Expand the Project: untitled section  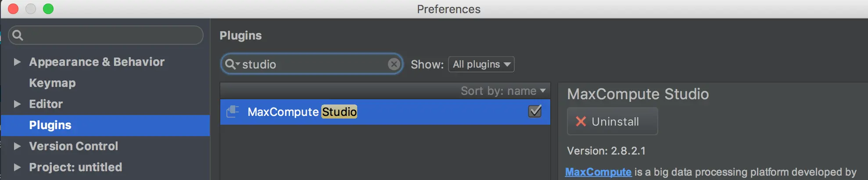coord(17,167)
